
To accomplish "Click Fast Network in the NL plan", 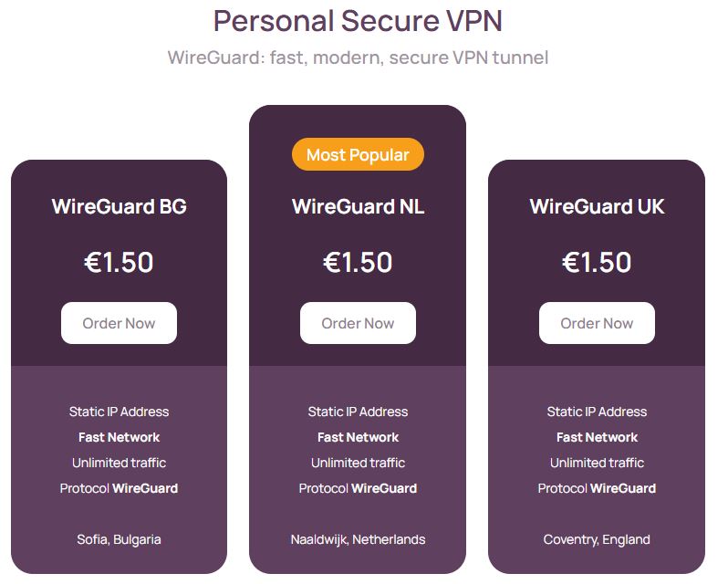I will [x=358, y=437].
